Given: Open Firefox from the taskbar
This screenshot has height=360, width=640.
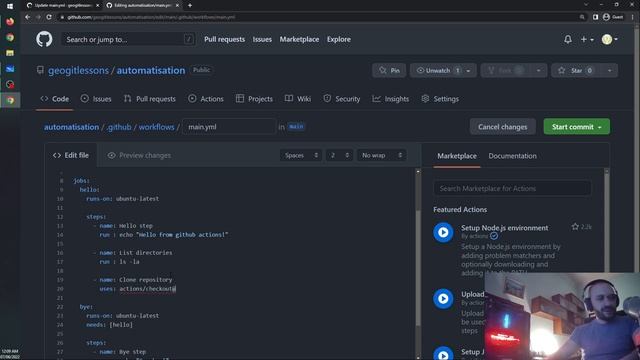Looking at the screenshot, I should [x=10, y=21].
